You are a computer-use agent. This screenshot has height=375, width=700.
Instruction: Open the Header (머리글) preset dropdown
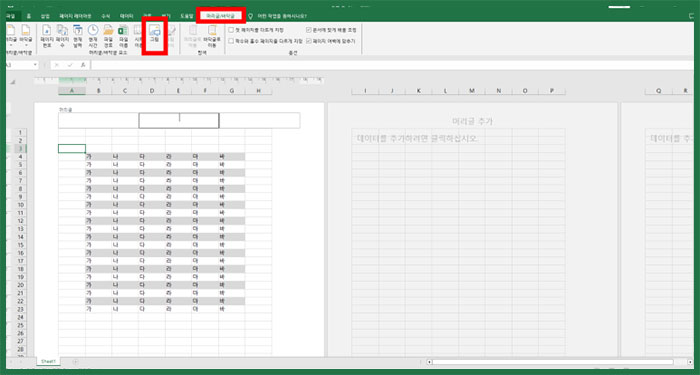(x=10, y=37)
